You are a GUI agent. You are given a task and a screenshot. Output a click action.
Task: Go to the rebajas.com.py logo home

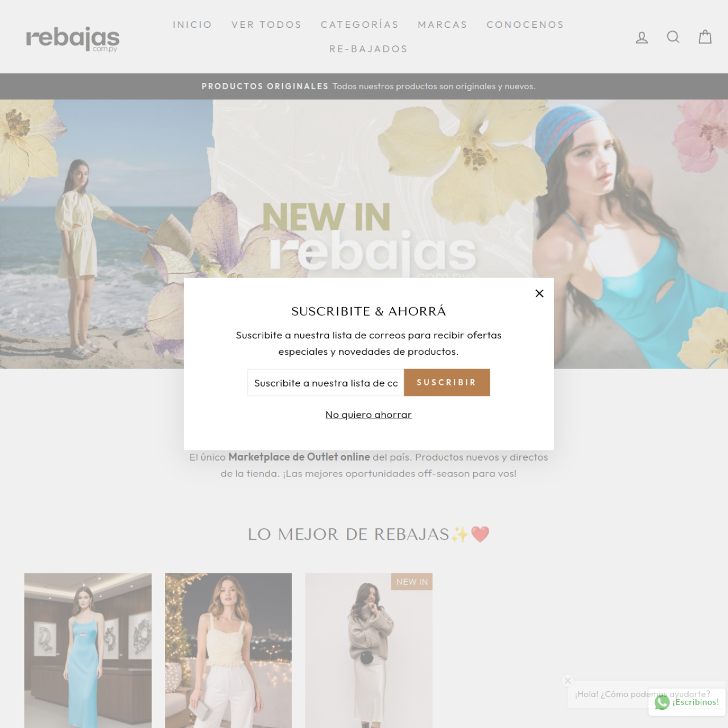point(73,39)
